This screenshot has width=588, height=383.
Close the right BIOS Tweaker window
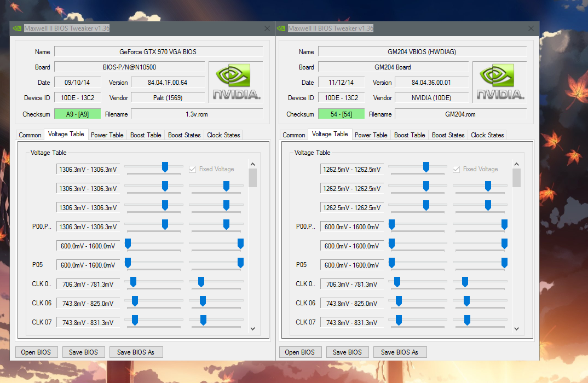click(x=531, y=28)
